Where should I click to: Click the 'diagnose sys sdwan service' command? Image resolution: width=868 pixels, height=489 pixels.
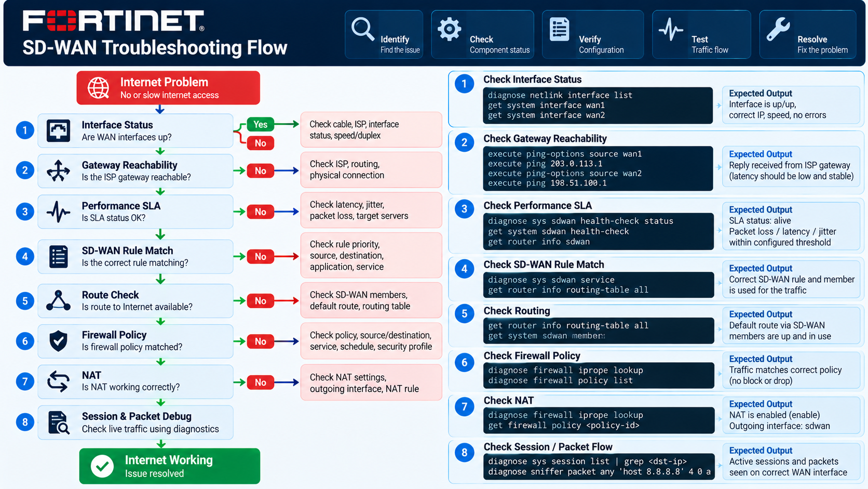pyautogui.click(x=551, y=280)
